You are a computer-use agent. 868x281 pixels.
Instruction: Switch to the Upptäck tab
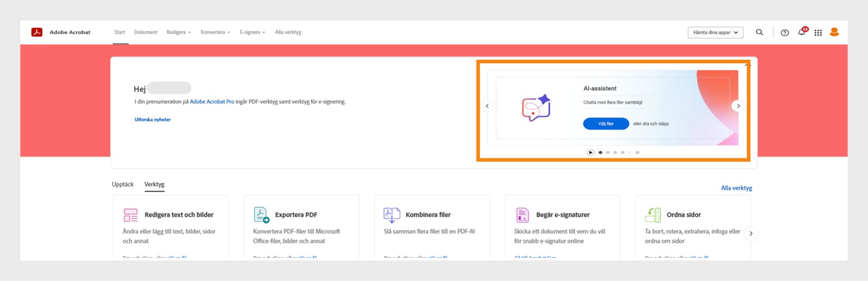pyautogui.click(x=123, y=184)
